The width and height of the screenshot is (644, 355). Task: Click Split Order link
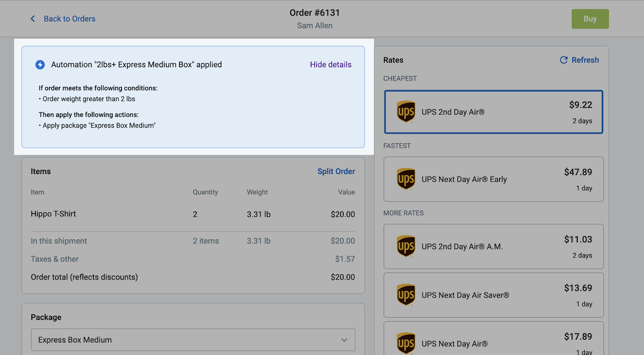click(336, 171)
